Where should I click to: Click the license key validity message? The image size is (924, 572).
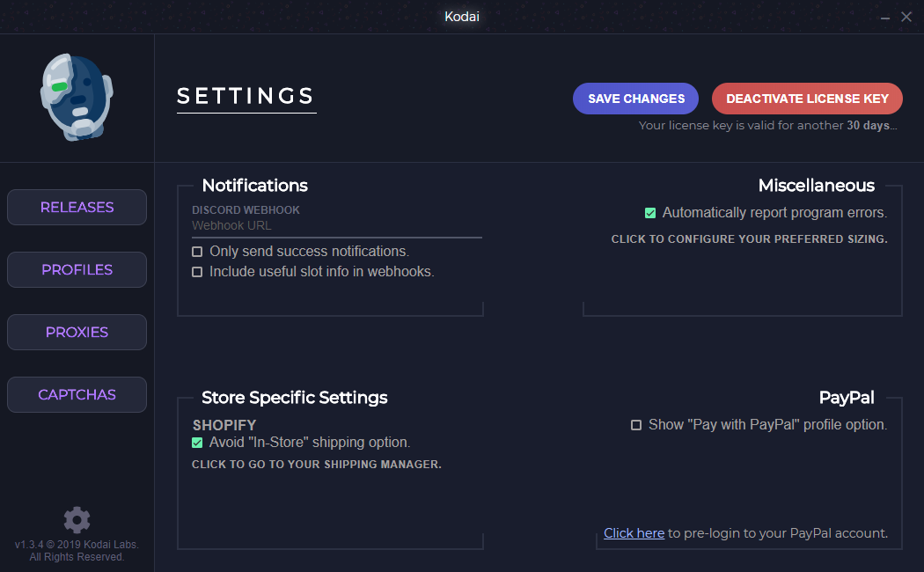pyautogui.click(x=768, y=126)
